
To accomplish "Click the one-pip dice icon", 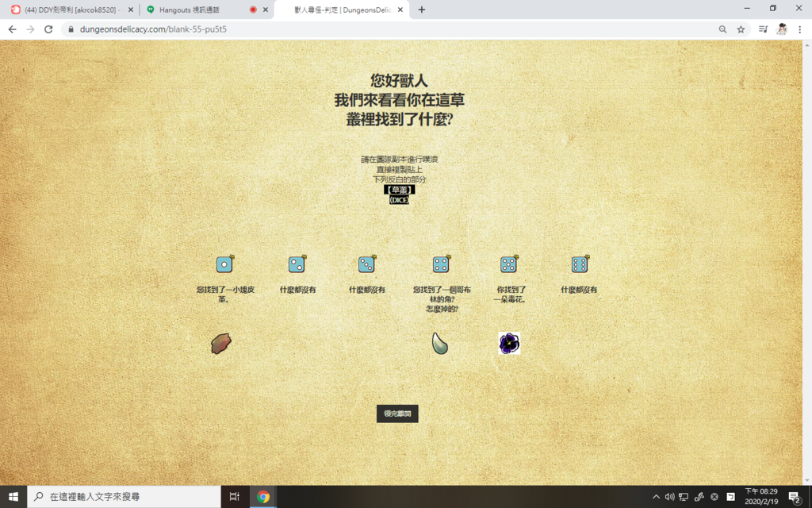I will pos(224,264).
